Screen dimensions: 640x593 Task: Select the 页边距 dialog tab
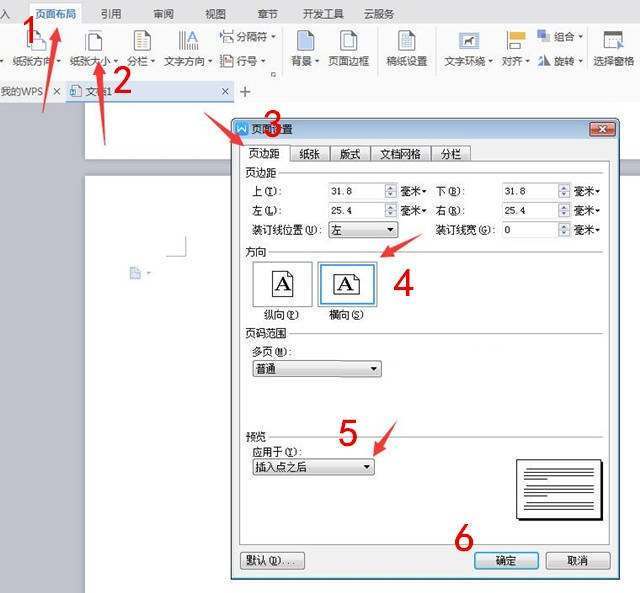click(x=264, y=153)
